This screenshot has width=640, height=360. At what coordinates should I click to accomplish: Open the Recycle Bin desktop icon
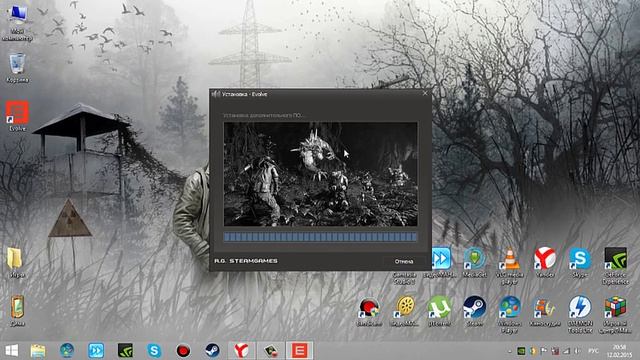point(17,68)
